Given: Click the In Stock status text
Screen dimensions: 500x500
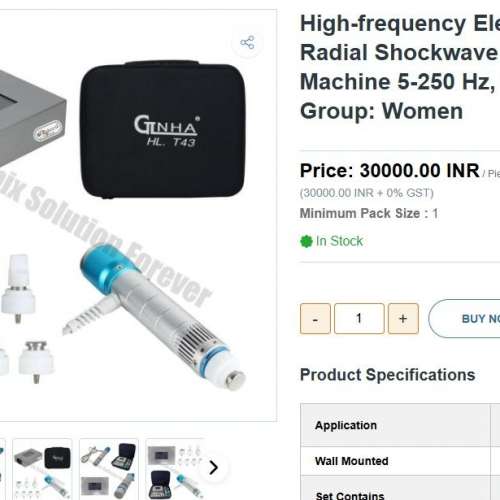Looking at the screenshot, I should tap(339, 241).
